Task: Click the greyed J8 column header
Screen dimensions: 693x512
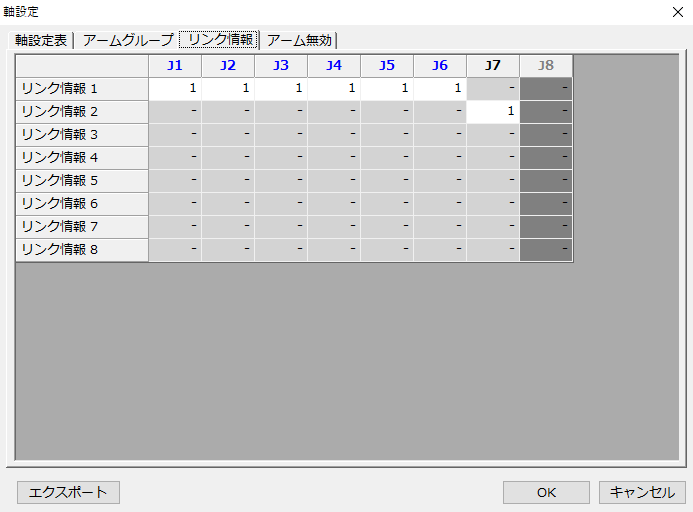Action: (546, 66)
